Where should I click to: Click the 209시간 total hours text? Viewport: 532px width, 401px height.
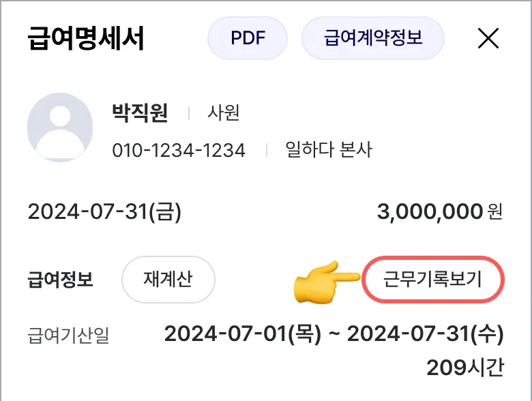465,368
